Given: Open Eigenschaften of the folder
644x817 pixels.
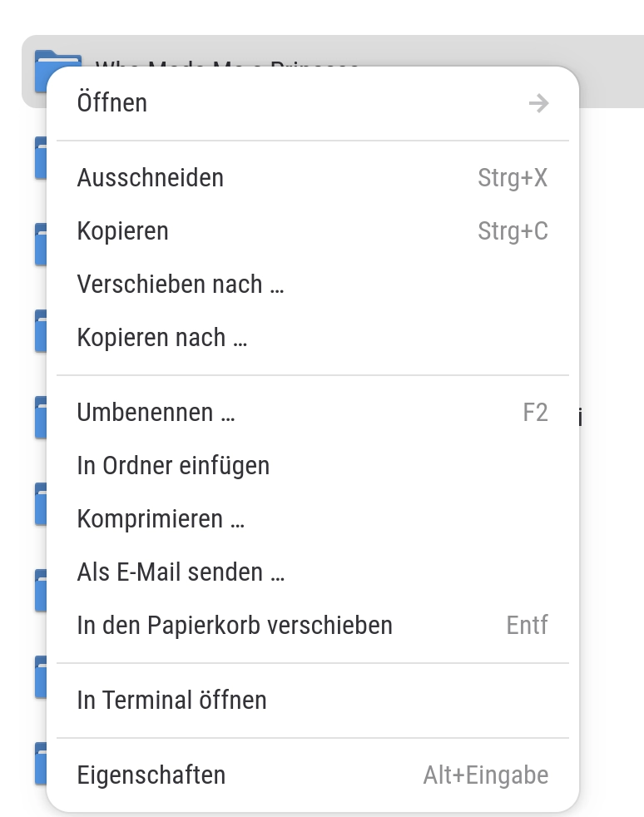Looking at the screenshot, I should [x=151, y=775].
